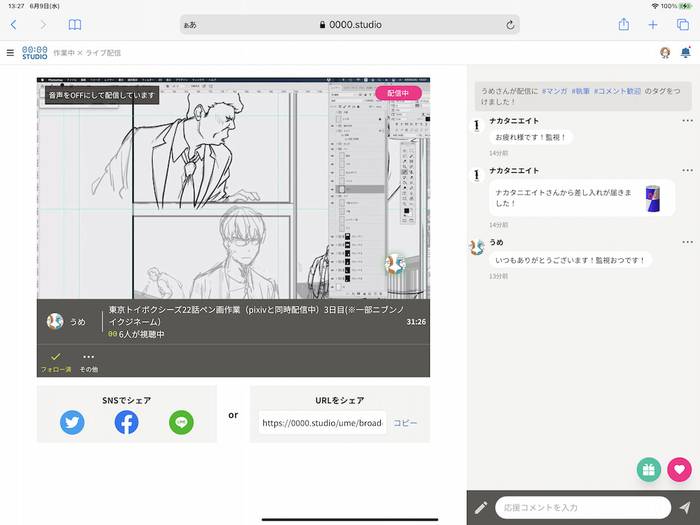Click the いつもありがとうございます comment bubble
The width and height of the screenshot is (700, 525).
click(x=570, y=260)
